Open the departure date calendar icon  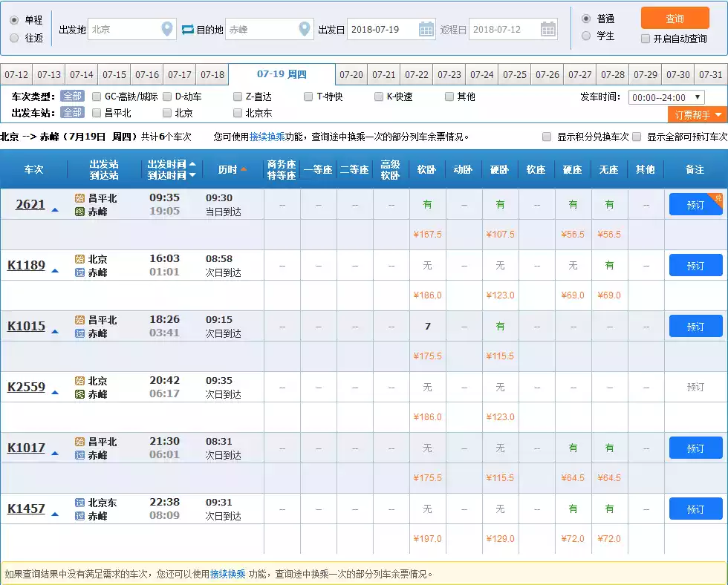click(x=426, y=30)
